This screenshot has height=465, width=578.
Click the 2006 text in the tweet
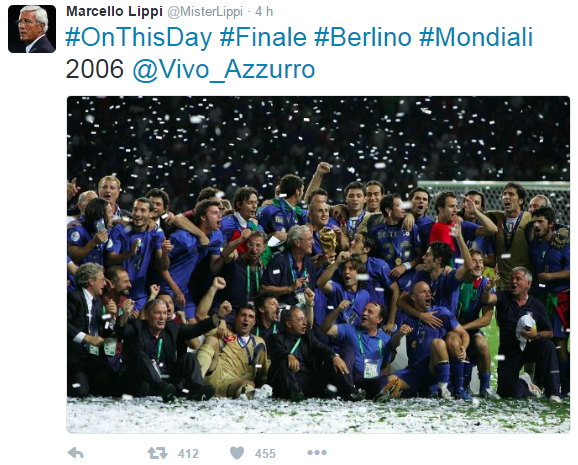coord(95,69)
